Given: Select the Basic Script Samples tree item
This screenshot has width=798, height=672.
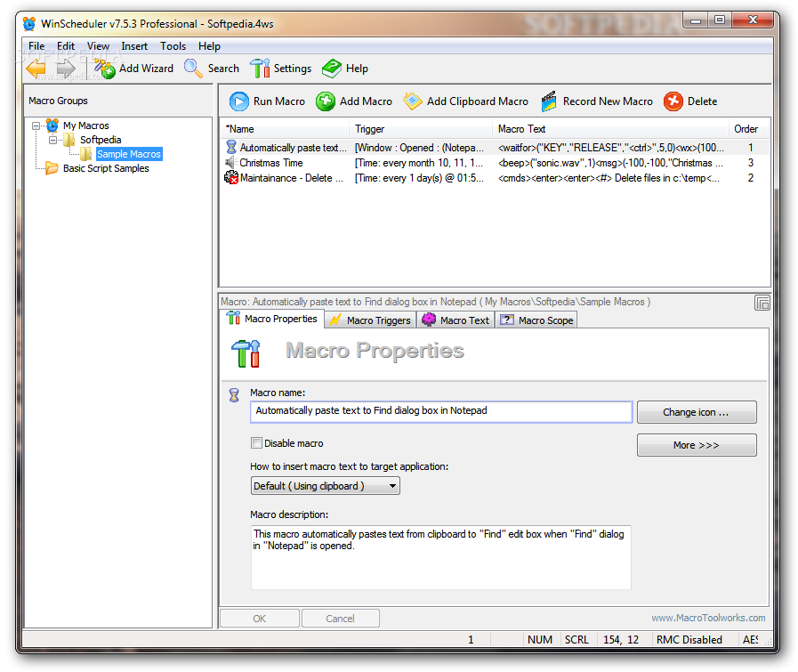Looking at the screenshot, I should coord(106,168).
